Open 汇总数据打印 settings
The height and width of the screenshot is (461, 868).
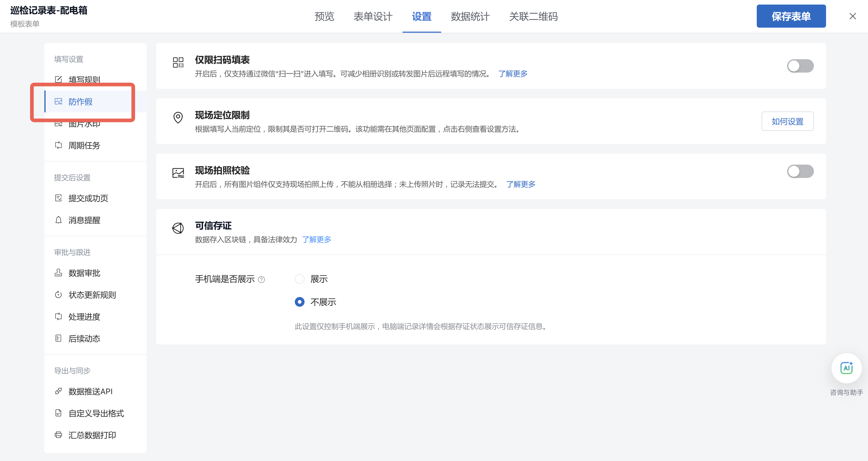(95, 435)
